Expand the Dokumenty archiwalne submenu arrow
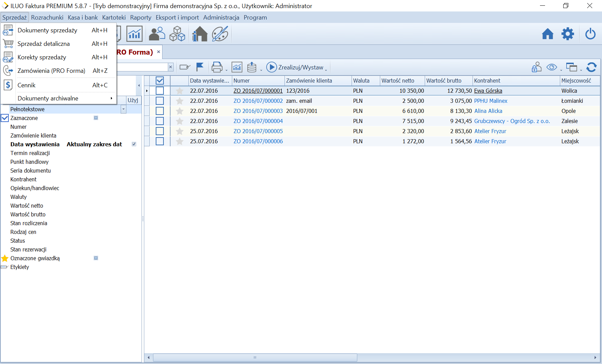 pos(111,98)
